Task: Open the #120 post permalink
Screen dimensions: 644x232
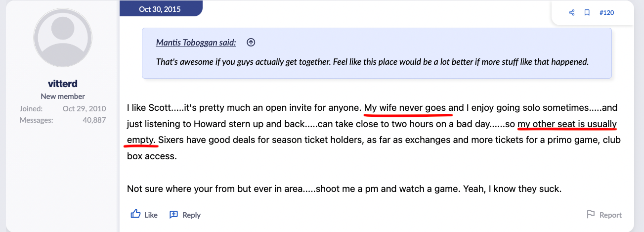Action: coord(606,13)
